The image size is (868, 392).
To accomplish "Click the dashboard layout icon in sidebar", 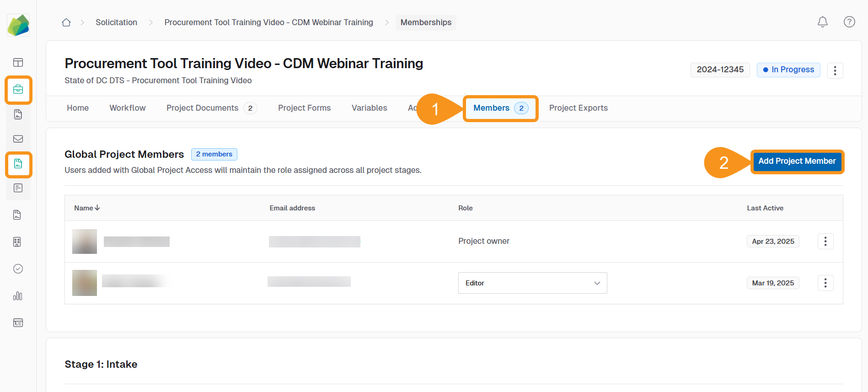I will click(18, 63).
